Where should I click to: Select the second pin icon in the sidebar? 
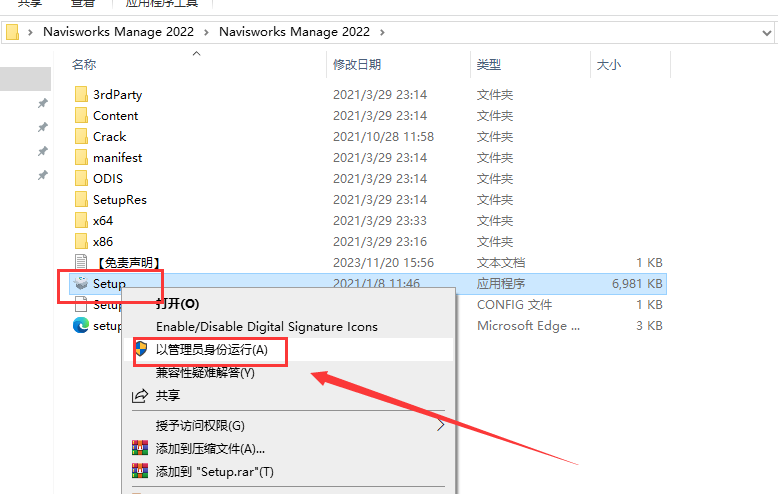[x=43, y=127]
